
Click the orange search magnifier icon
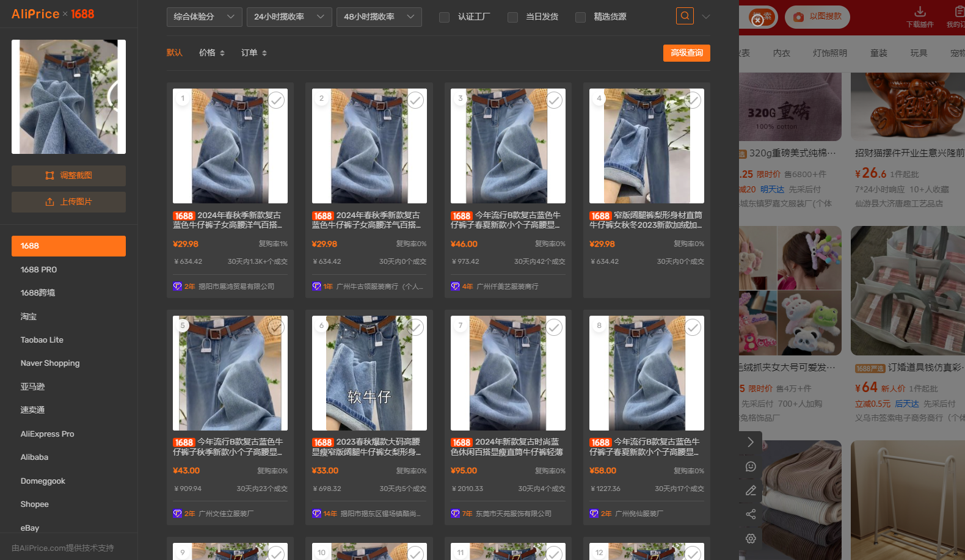(x=685, y=16)
